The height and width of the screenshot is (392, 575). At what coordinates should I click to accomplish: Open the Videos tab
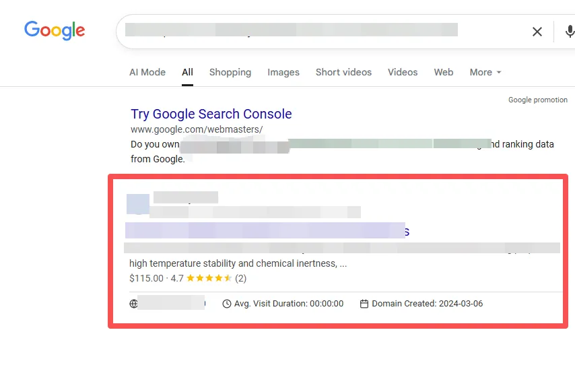tap(403, 72)
